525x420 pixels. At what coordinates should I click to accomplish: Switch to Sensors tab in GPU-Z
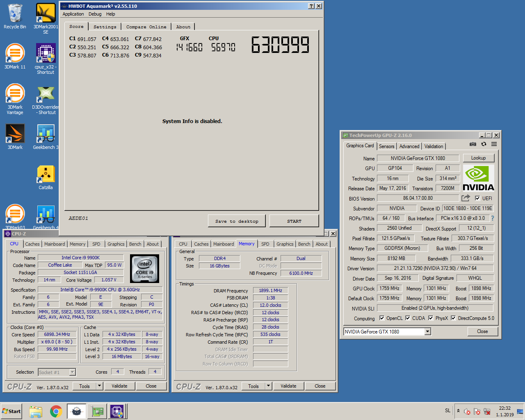pyautogui.click(x=386, y=146)
